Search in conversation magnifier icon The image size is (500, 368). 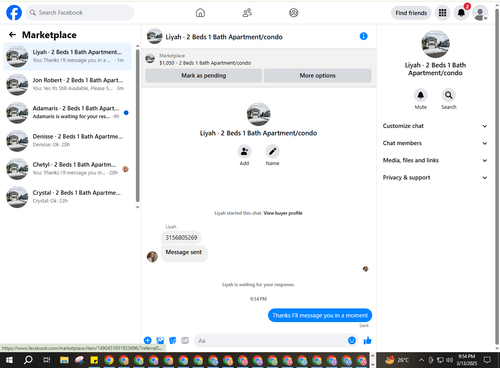[x=449, y=95]
